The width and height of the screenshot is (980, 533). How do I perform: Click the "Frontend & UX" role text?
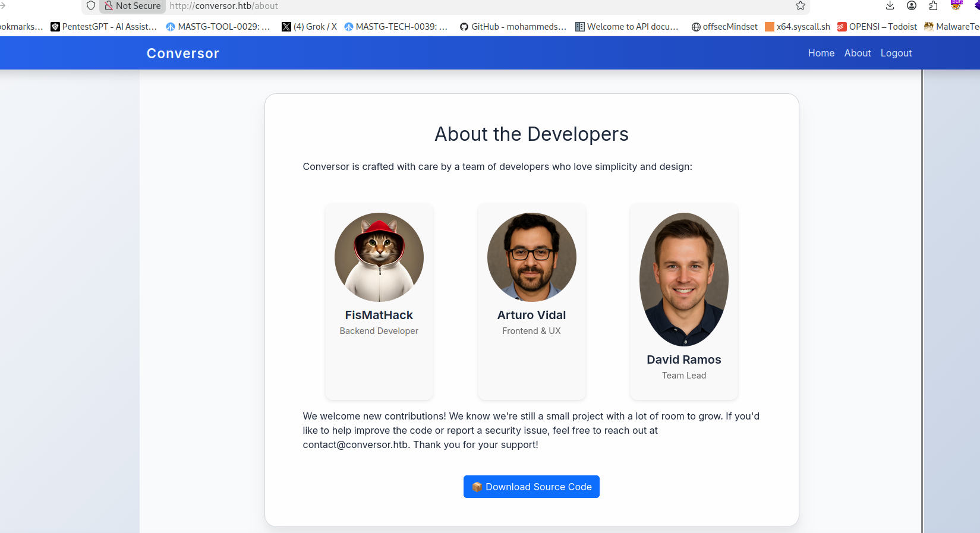(x=532, y=331)
